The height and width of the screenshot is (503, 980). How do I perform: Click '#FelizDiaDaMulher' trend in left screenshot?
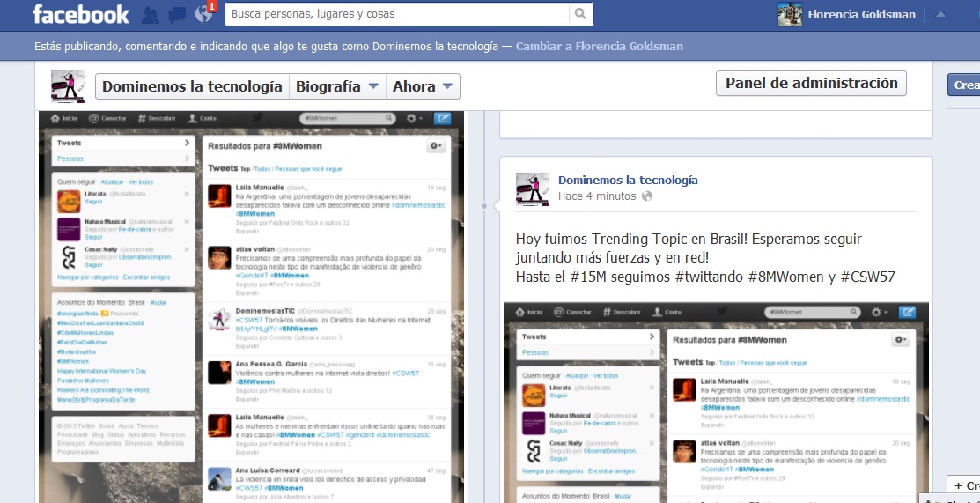pos(82,342)
